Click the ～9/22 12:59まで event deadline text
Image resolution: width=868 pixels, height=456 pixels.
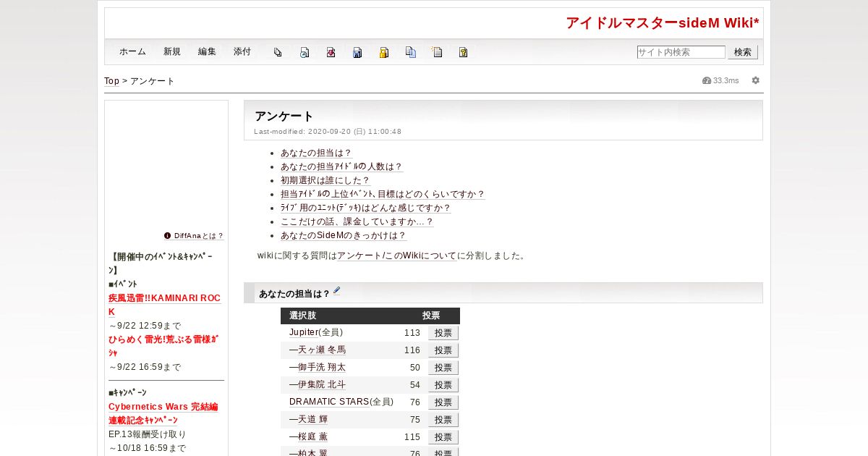click(145, 326)
